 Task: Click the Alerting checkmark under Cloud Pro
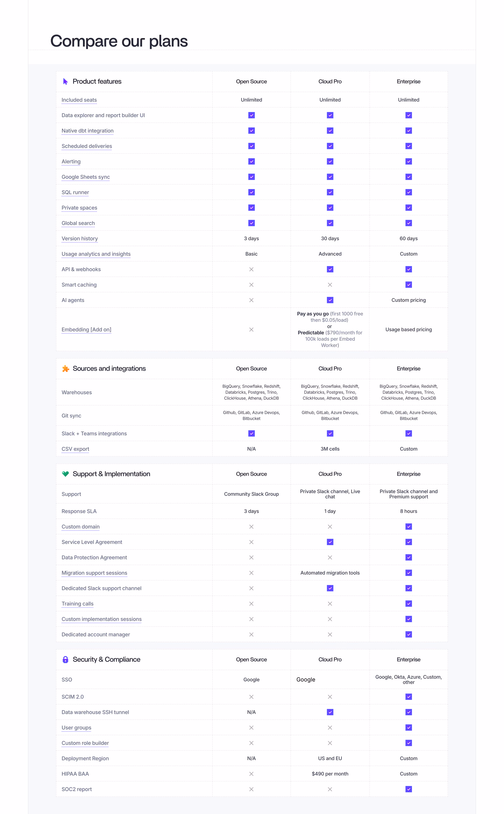330,161
